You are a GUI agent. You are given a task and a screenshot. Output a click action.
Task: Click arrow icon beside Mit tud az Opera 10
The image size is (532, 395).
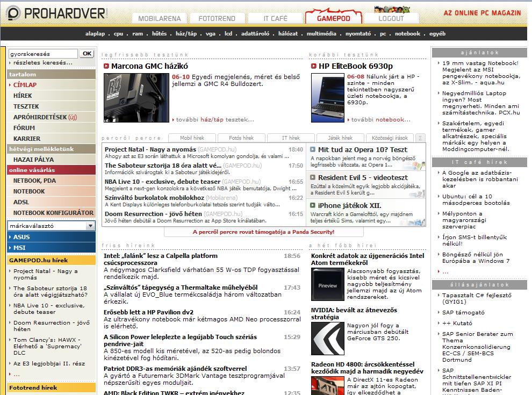(312, 149)
